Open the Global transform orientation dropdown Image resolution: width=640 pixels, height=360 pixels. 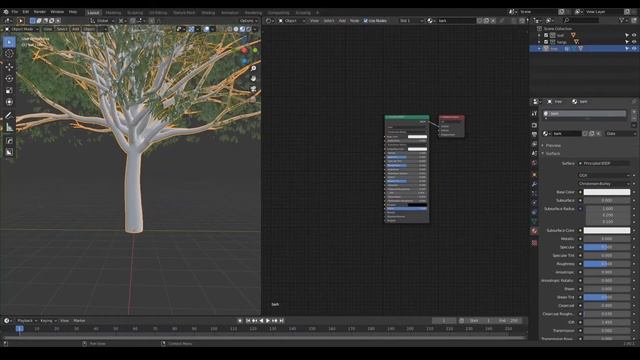pyautogui.click(x=102, y=20)
